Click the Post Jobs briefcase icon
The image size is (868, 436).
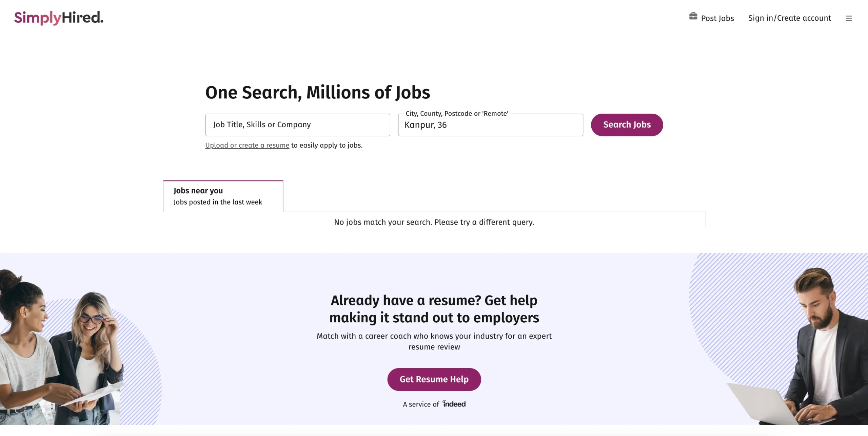692,17
